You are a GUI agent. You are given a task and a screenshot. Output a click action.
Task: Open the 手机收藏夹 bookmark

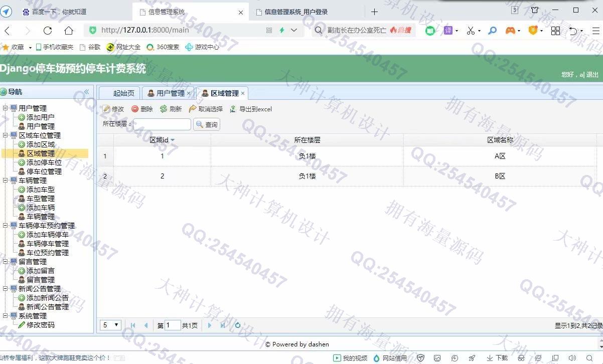point(54,47)
